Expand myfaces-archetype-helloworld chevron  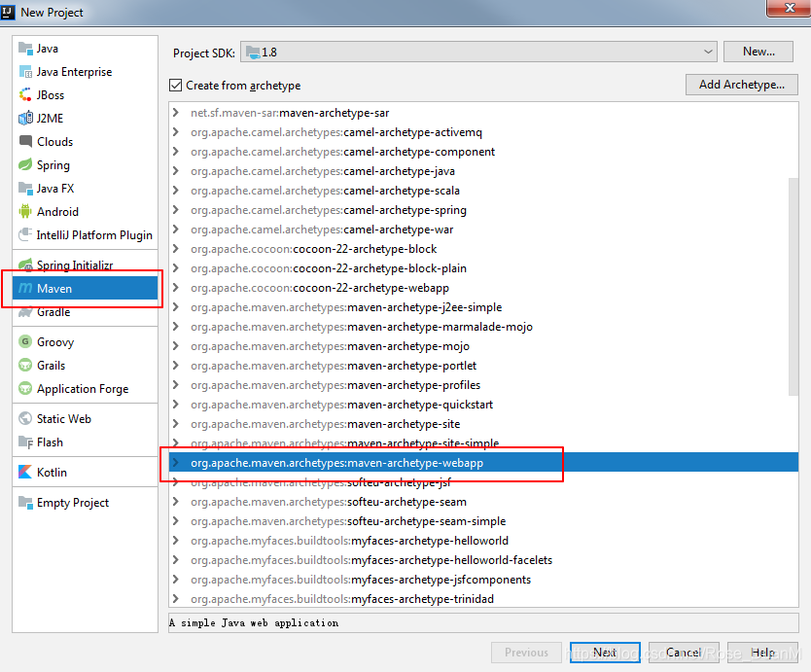coord(176,540)
